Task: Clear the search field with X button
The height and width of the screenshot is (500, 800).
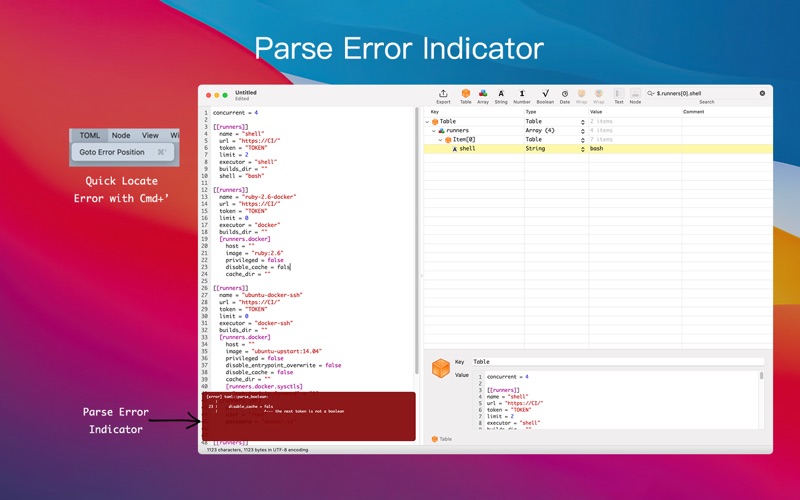Action: tap(762, 93)
